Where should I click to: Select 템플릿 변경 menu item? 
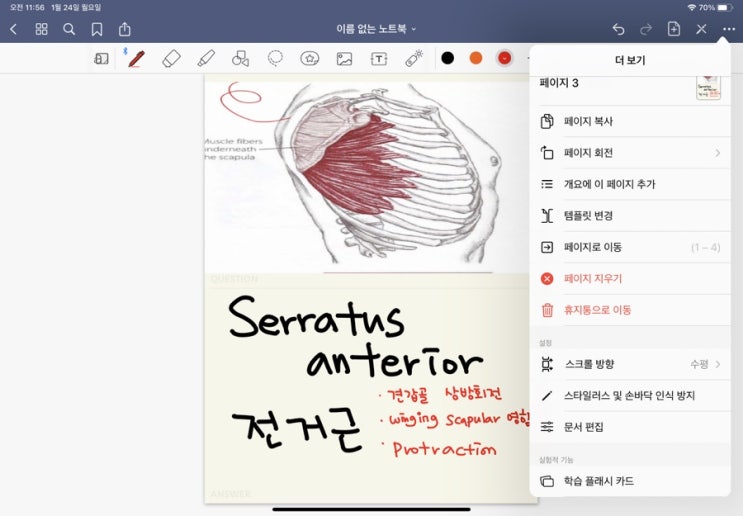click(x=630, y=216)
